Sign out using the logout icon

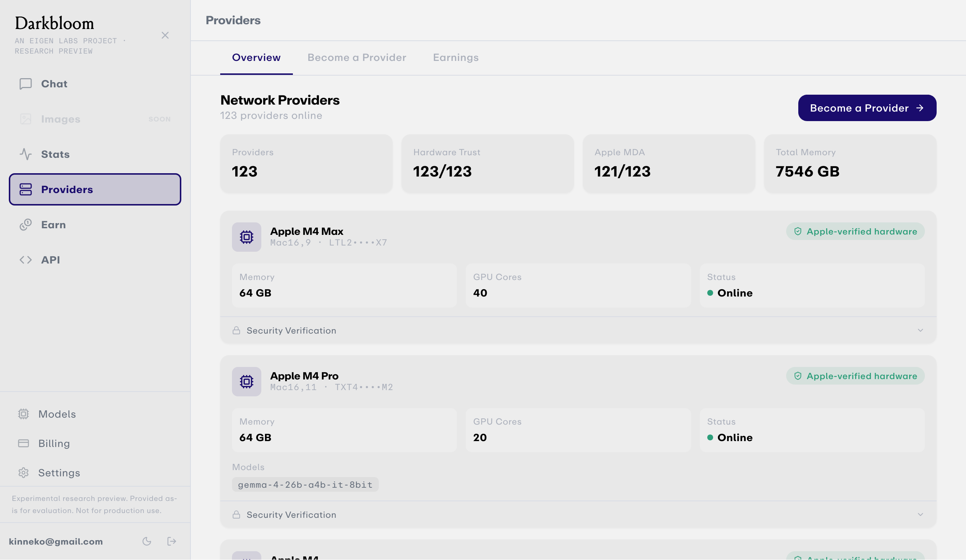(172, 542)
